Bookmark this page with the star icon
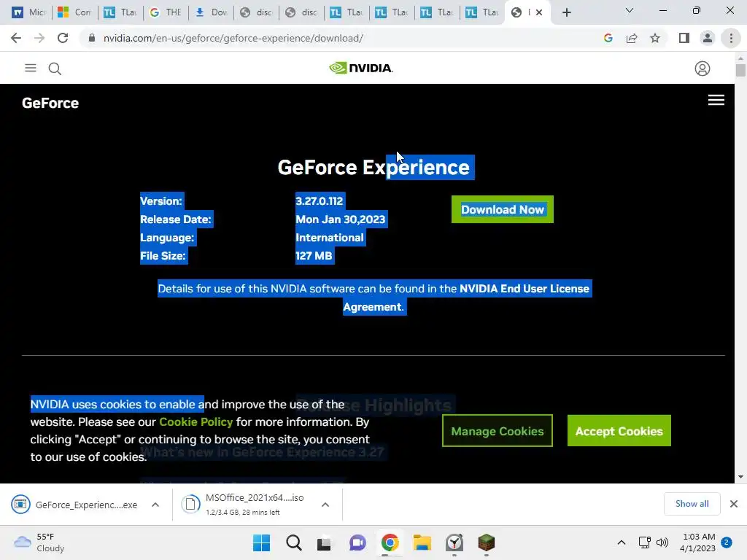Screen dimensions: 747x560 click(x=655, y=38)
